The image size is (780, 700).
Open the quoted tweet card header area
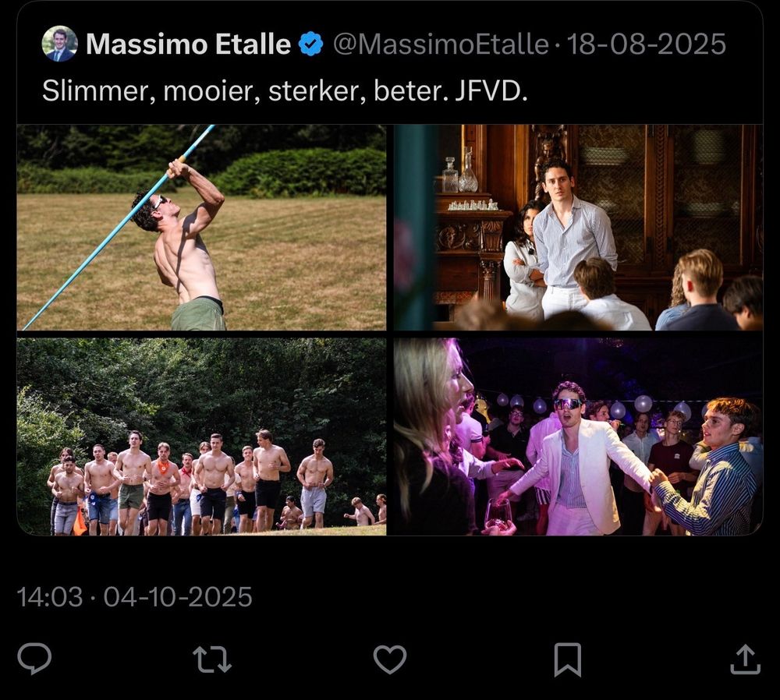click(390, 62)
